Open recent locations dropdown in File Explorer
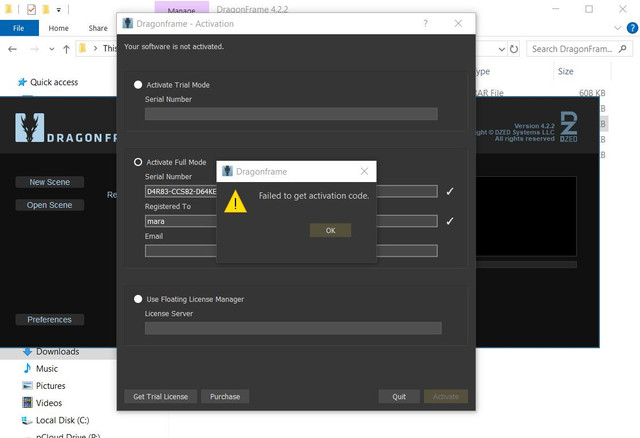This screenshot has height=438, width=640. [x=51, y=49]
